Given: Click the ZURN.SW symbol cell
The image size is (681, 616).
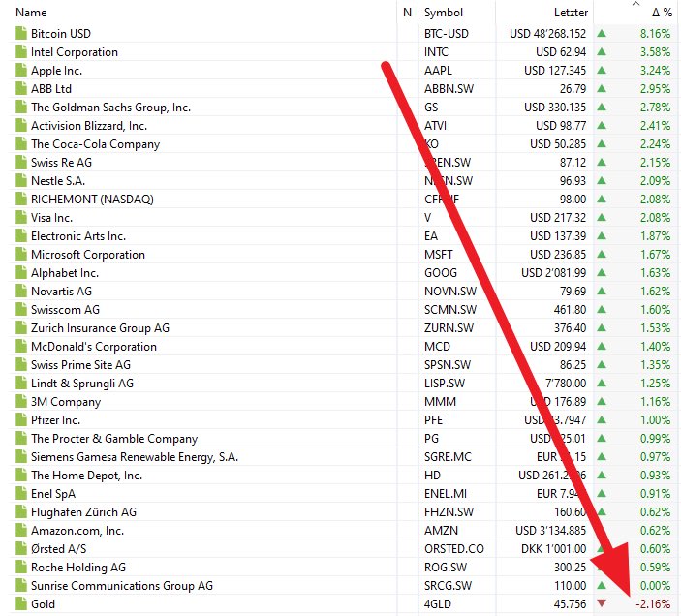Looking at the screenshot, I should click(449, 327).
